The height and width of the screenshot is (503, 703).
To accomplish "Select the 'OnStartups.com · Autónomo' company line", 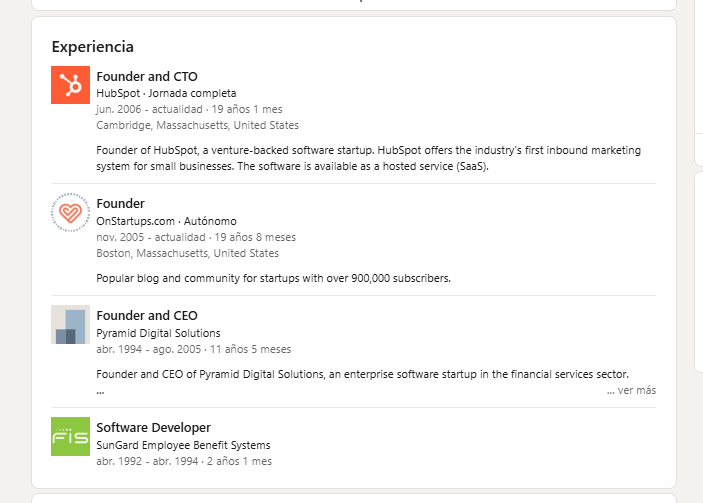I will click(x=166, y=221).
